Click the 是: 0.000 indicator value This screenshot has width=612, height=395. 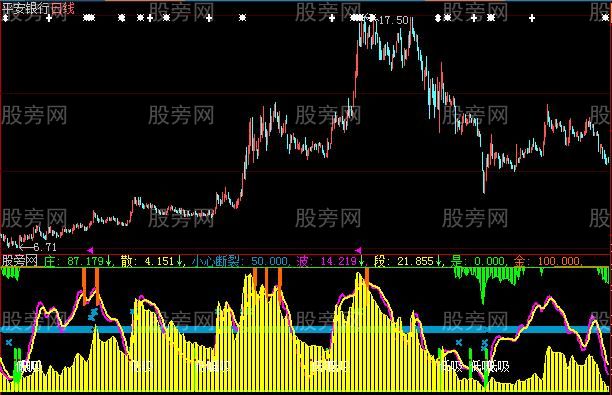[x=478, y=261]
